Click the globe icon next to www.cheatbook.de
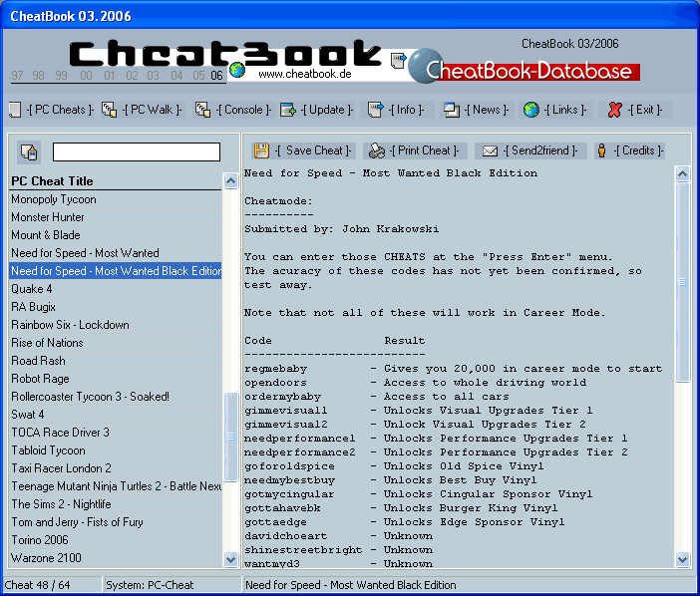 pos(237,70)
